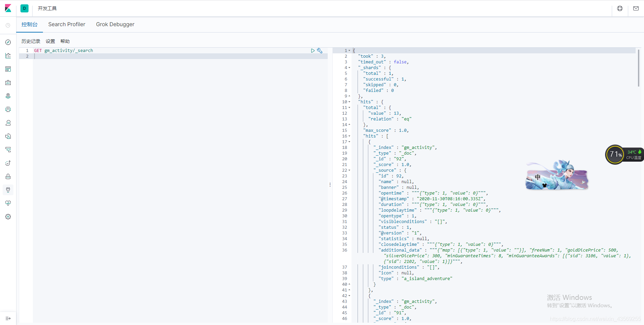Open Discover via the compass sidebar icon

[8, 42]
